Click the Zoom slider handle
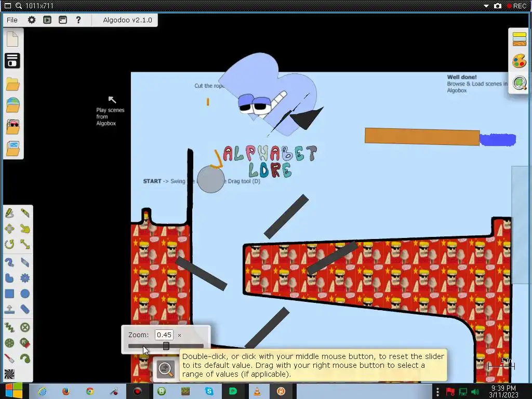This screenshot has height=399, width=532. coord(166,346)
